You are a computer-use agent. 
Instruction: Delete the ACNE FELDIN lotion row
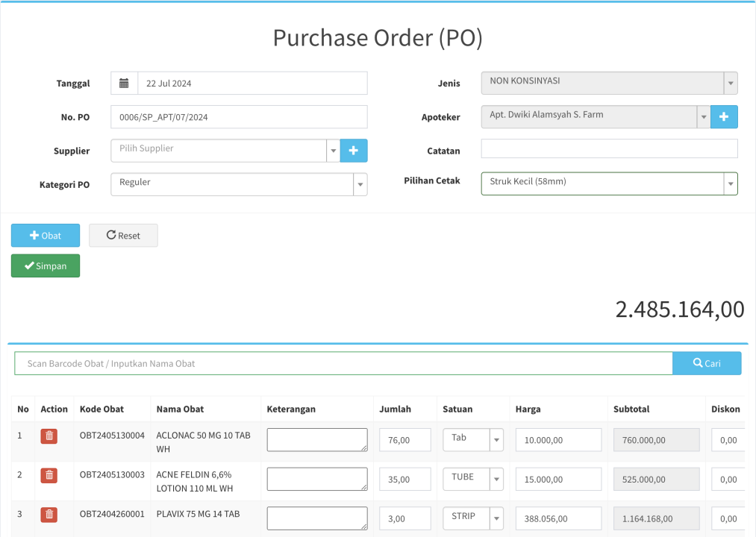pos(49,475)
